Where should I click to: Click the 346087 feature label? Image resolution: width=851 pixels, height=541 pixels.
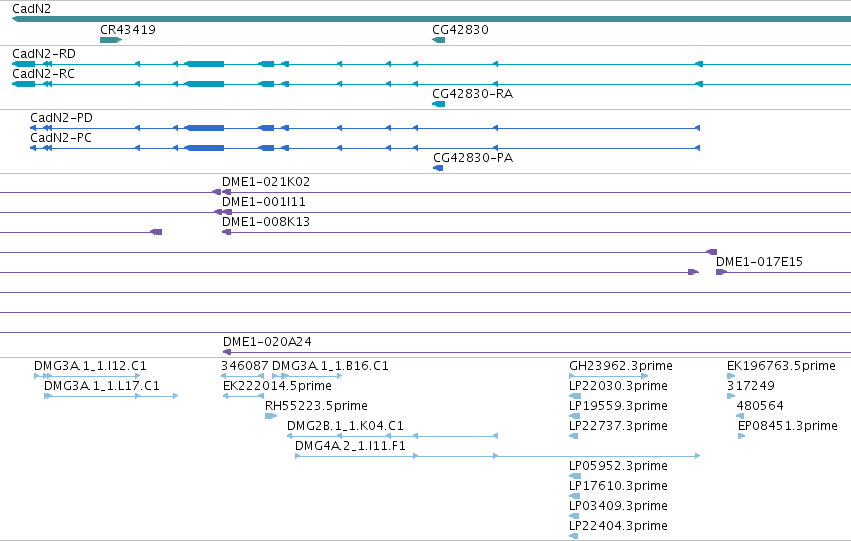[244, 365]
